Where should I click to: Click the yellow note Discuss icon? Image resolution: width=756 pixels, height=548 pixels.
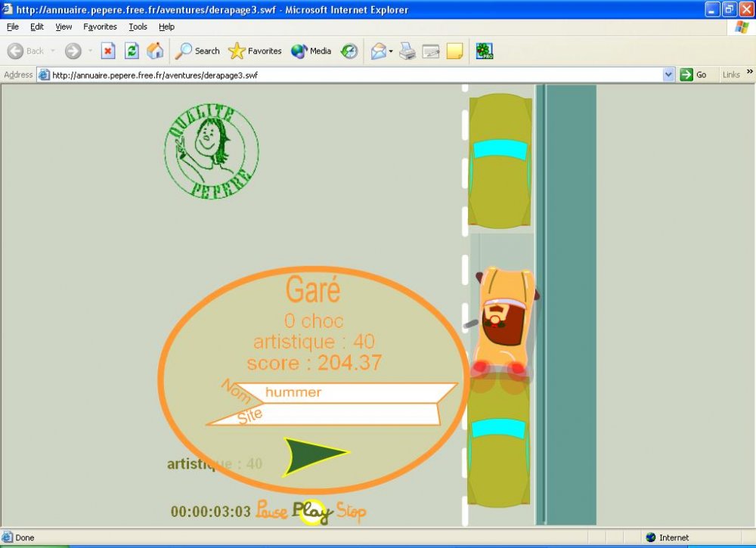454,51
